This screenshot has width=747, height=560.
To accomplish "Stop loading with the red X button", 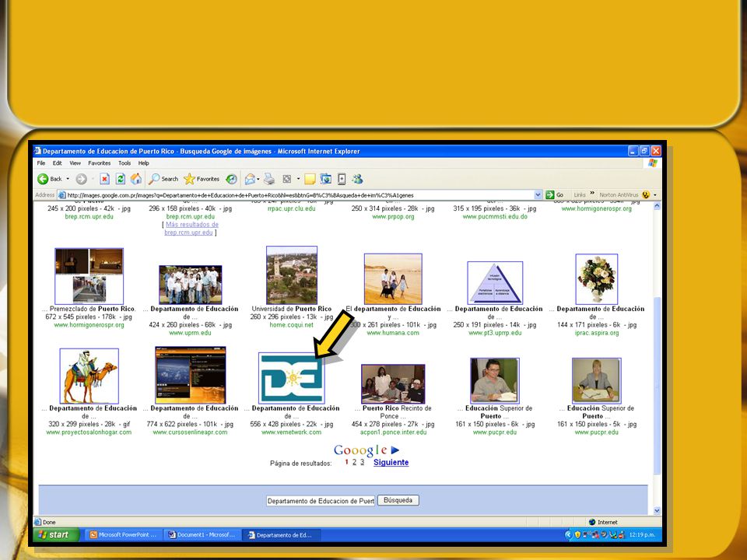I will (x=104, y=179).
